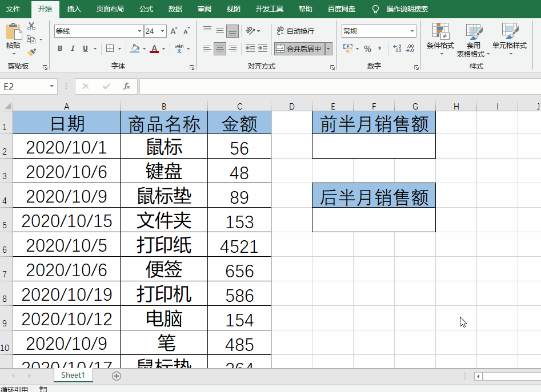Switch to the 数据 tab

click(175, 9)
